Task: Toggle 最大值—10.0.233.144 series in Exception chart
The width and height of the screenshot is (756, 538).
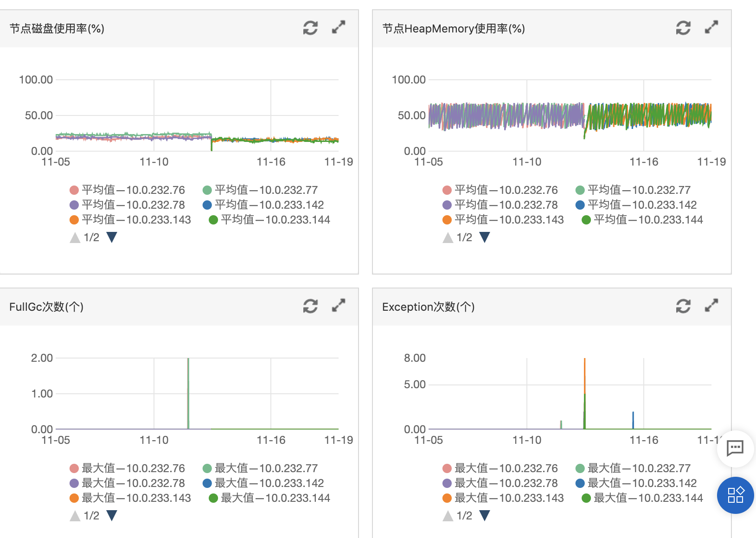Action: (x=642, y=498)
